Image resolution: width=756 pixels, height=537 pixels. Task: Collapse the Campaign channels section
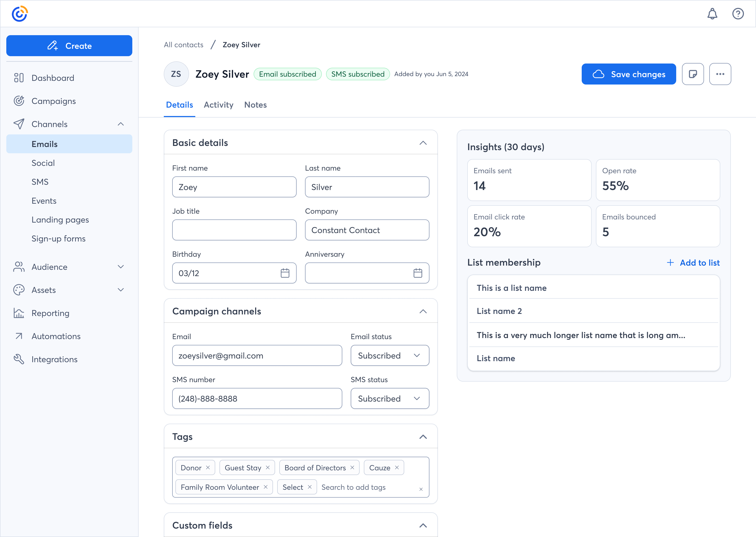423,312
